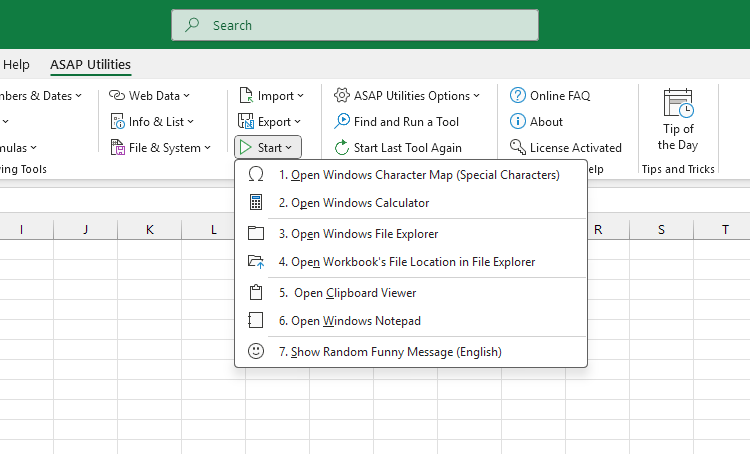Collapse the Start dropdown button
The height and width of the screenshot is (454, 750).
[268, 147]
